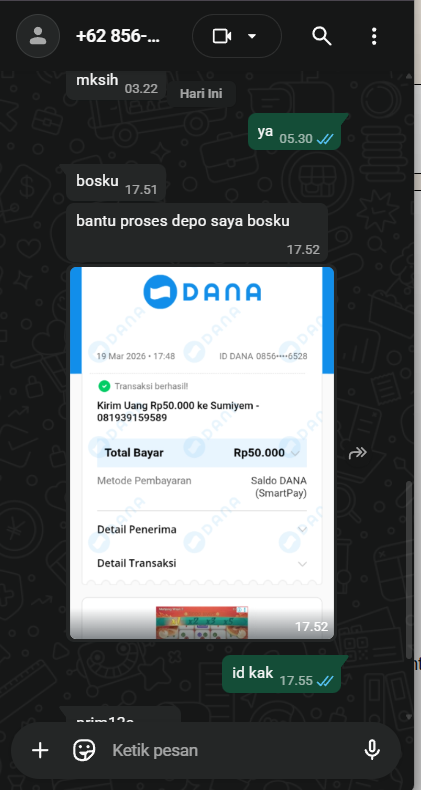The image size is (421, 790).
Task: Search within this chat
Action: [321, 36]
